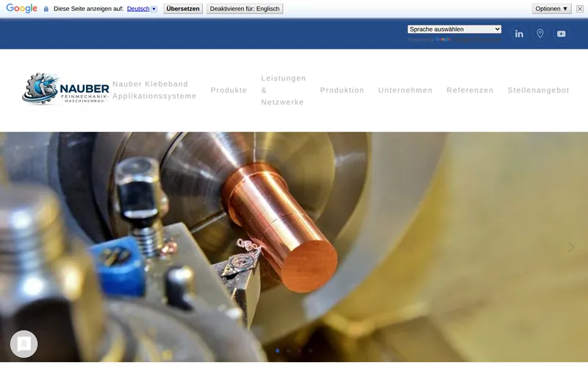588x368 pixels.
Task: Open Leistungen & Netzwerke menu item
Action: (x=284, y=90)
